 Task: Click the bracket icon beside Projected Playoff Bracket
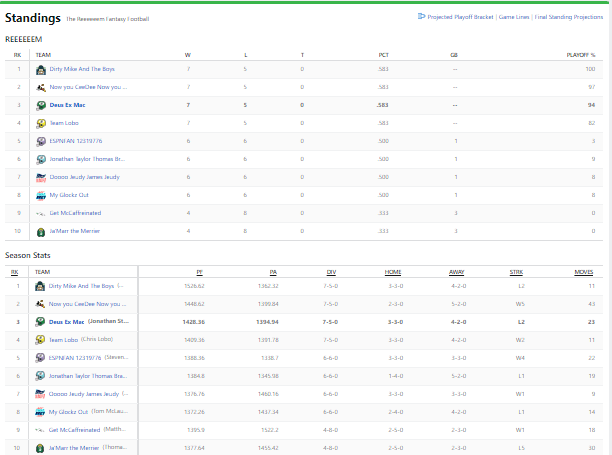pos(418,17)
